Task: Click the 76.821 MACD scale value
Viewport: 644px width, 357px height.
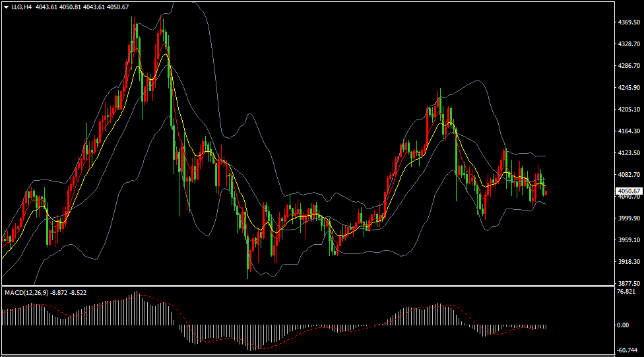Action: 626,292
